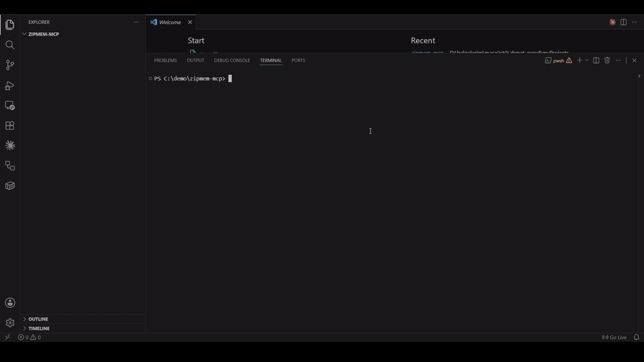Viewport: 644px width, 362px height.
Task: Create a new terminal with plus icon
Action: click(580, 60)
